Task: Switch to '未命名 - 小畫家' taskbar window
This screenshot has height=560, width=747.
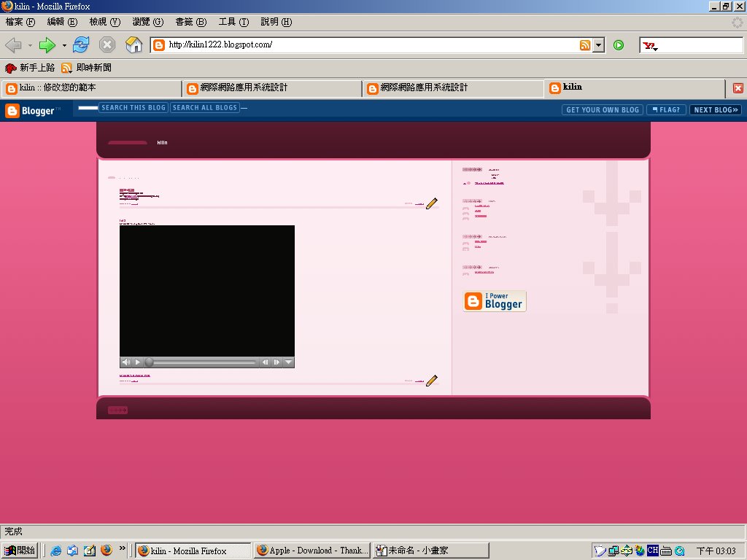Action: click(430, 551)
